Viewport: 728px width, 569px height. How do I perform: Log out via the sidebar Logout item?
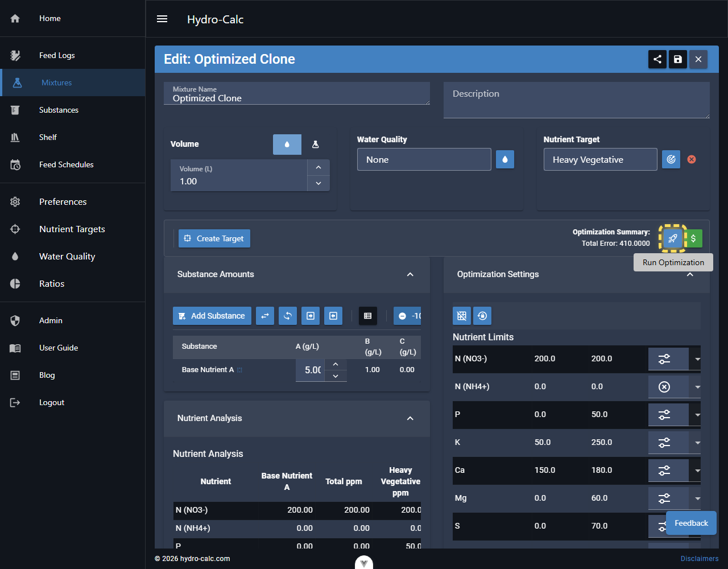click(x=73, y=402)
